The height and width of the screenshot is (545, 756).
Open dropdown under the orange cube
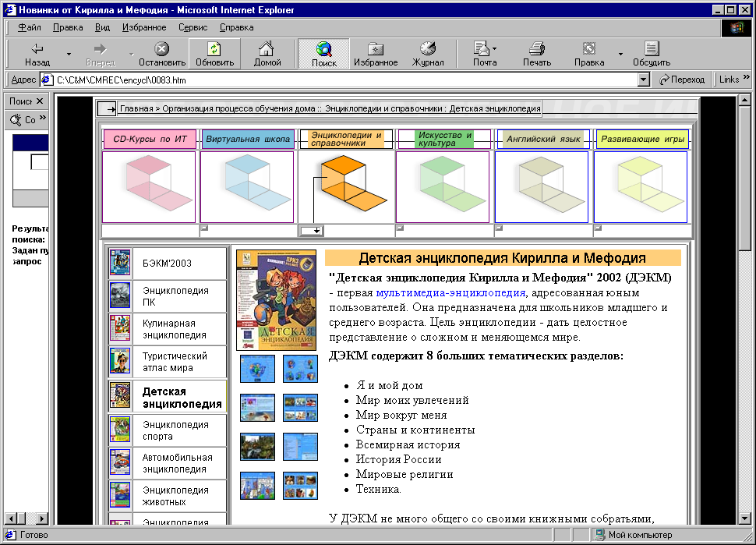(311, 231)
